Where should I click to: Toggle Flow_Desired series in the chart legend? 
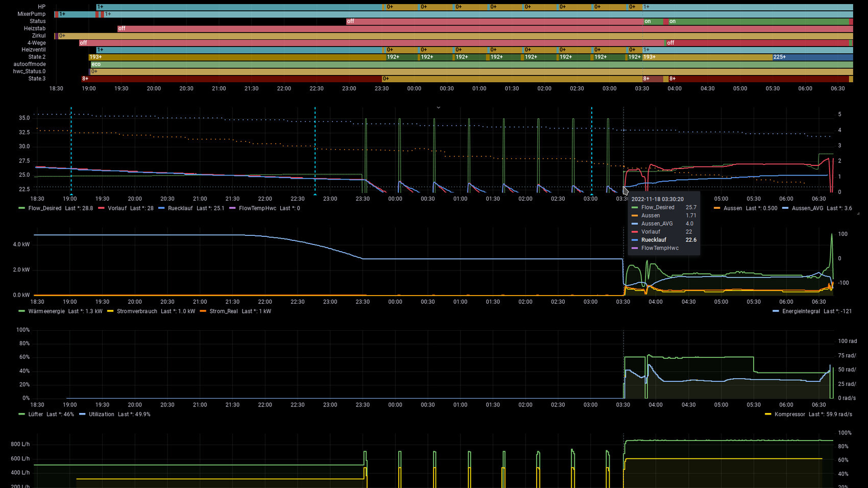pos(44,208)
